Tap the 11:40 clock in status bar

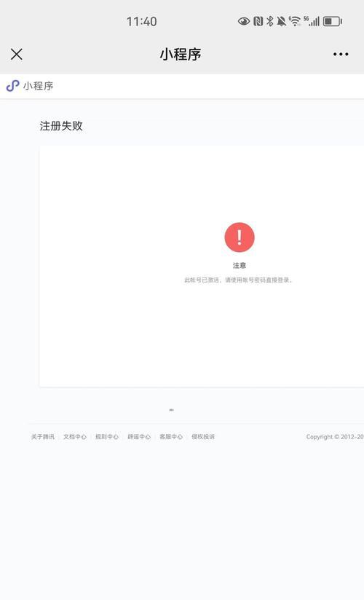coord(142,21)
